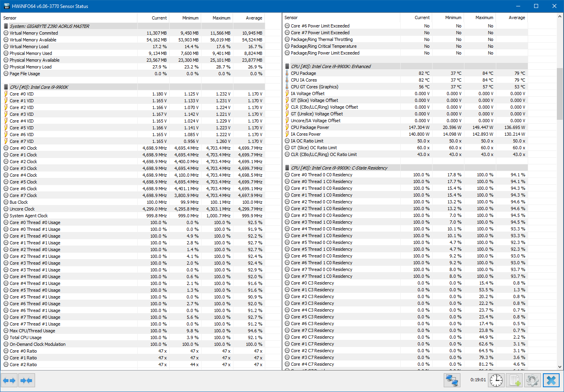Select the Total CPU Usage row
This screenshot has height=392, width=564.
tap(133, 337)
